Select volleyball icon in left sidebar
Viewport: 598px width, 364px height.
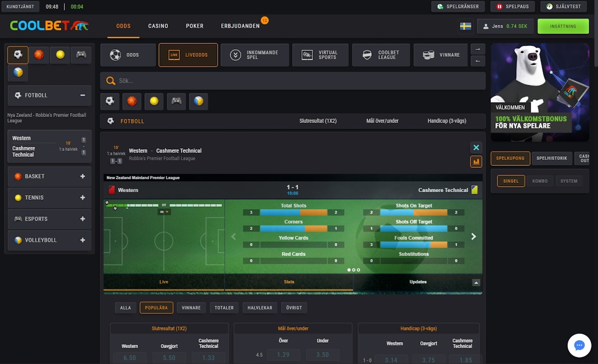pos(18,73)
